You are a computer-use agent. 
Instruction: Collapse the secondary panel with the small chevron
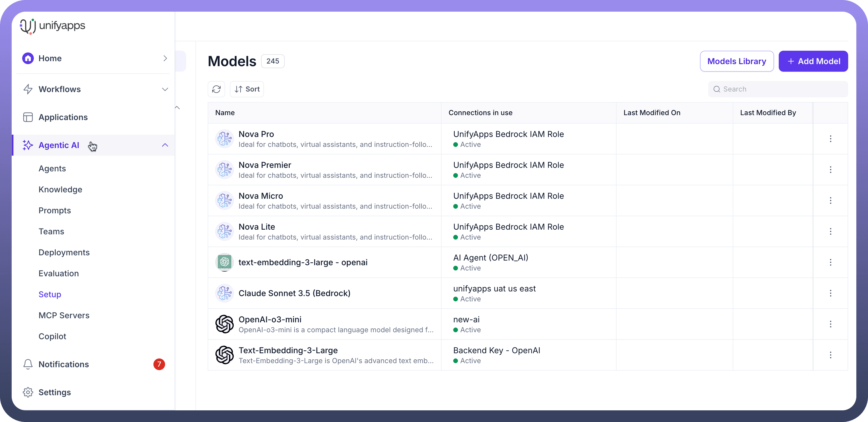(177, 108)
